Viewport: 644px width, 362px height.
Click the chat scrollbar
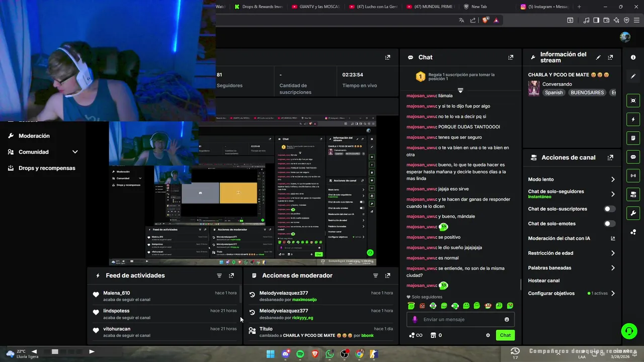[521, 285]
